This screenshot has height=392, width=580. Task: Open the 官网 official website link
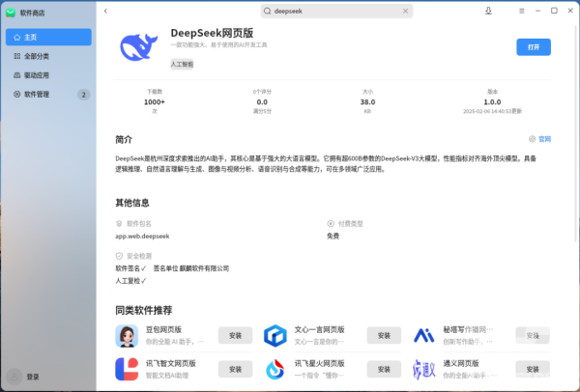[x=544, y=139]
